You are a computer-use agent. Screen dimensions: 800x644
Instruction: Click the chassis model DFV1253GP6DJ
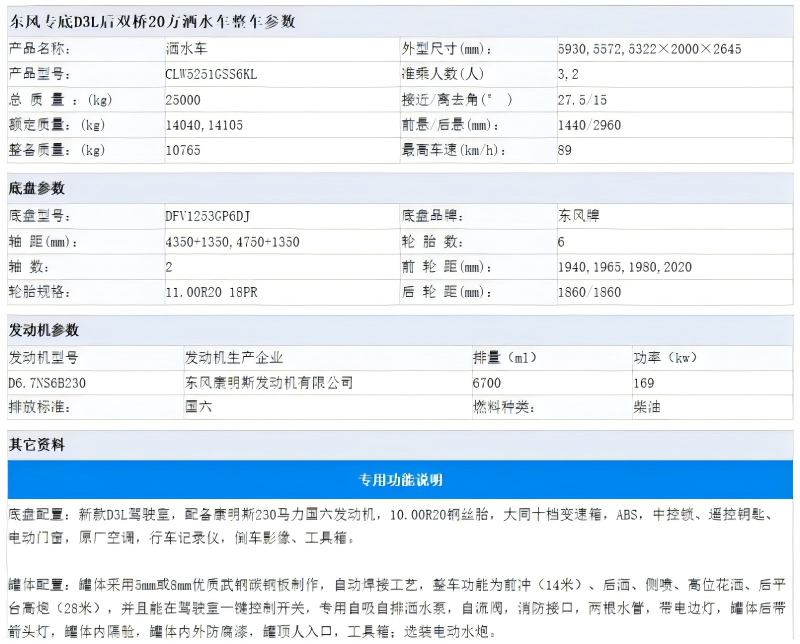(207, 216)
